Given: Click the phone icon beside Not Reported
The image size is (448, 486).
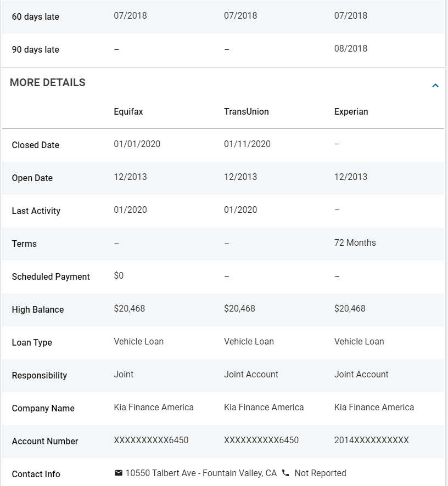Looking at the screenshot, I should tap(285, 473).
